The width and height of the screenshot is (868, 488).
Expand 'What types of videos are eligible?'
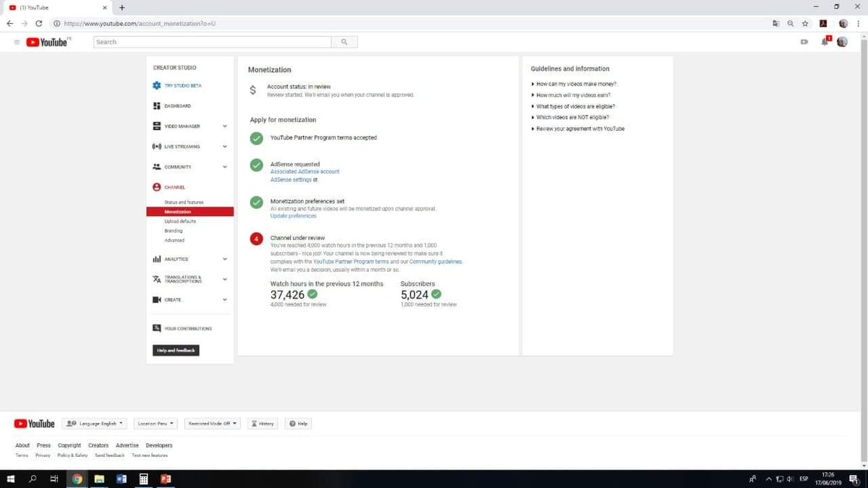[x=574, y=106]
